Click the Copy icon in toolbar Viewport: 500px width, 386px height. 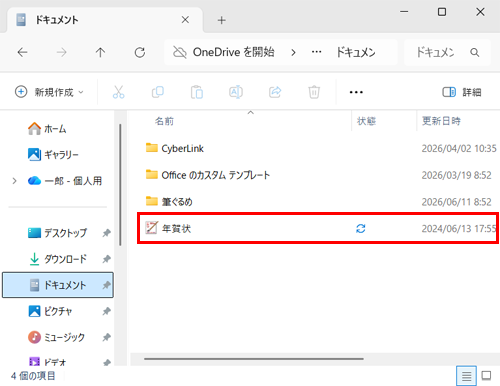(x=158, y=92)
